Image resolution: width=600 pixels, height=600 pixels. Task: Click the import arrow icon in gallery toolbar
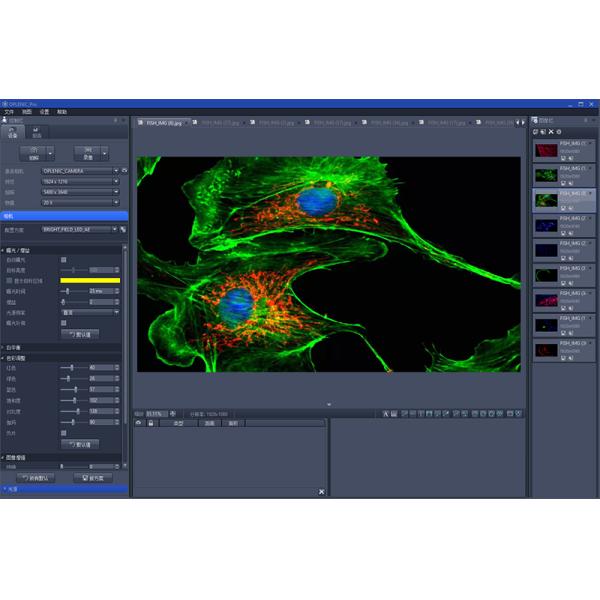543,132
